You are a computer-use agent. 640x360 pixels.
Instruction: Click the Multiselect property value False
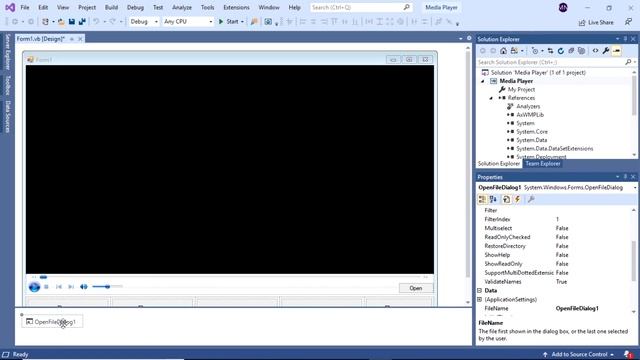(x=562, y=228)
